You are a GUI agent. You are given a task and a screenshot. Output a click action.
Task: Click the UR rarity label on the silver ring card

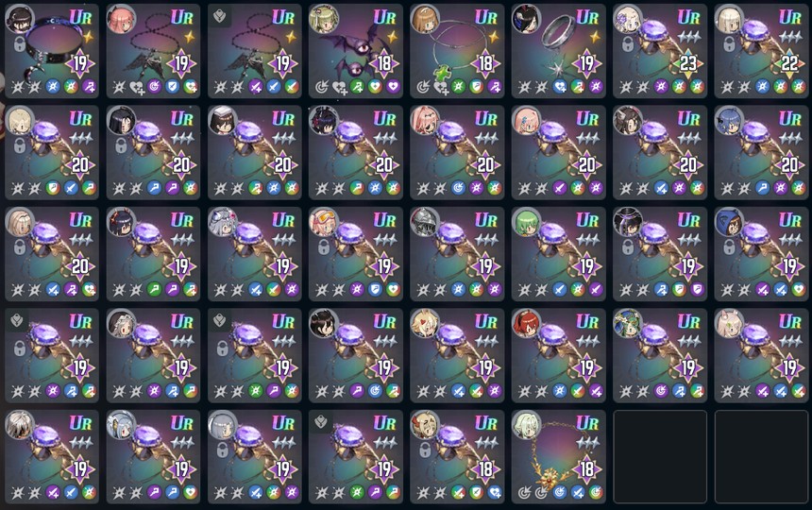click(x=587, y=18)
